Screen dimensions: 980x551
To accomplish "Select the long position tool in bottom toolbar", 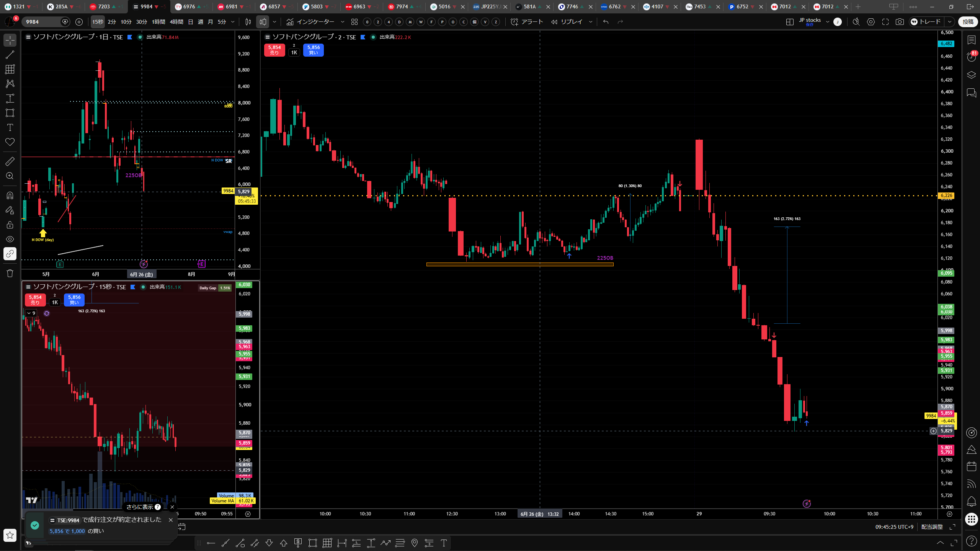I will click(x=356, y=543).
